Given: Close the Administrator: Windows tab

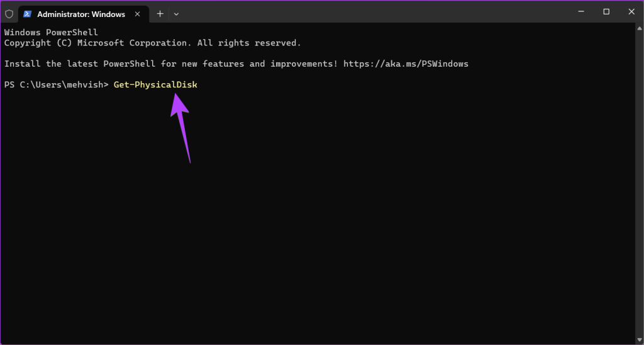Looking at the screenshot, I should (x=138, y=14).
